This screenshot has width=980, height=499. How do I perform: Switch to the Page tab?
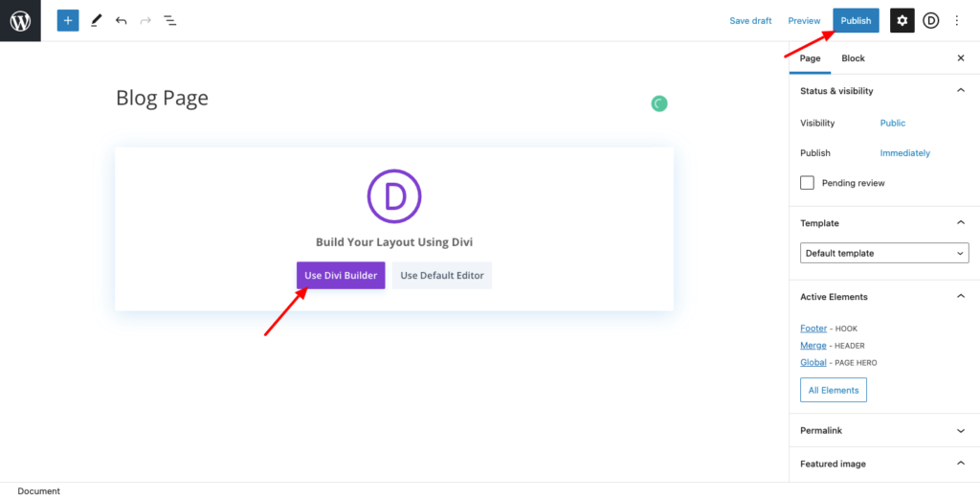(810, 58)
